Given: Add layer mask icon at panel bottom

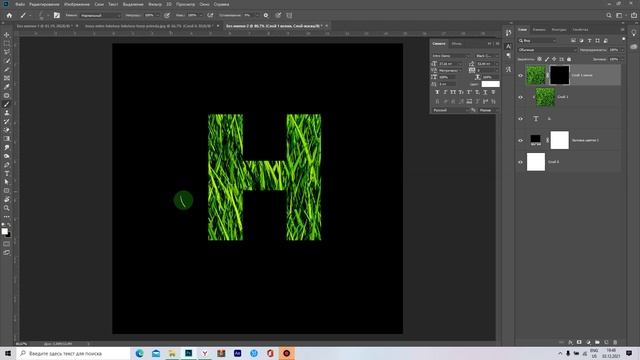Looking at the screenshot, I should tap(579, 342).
